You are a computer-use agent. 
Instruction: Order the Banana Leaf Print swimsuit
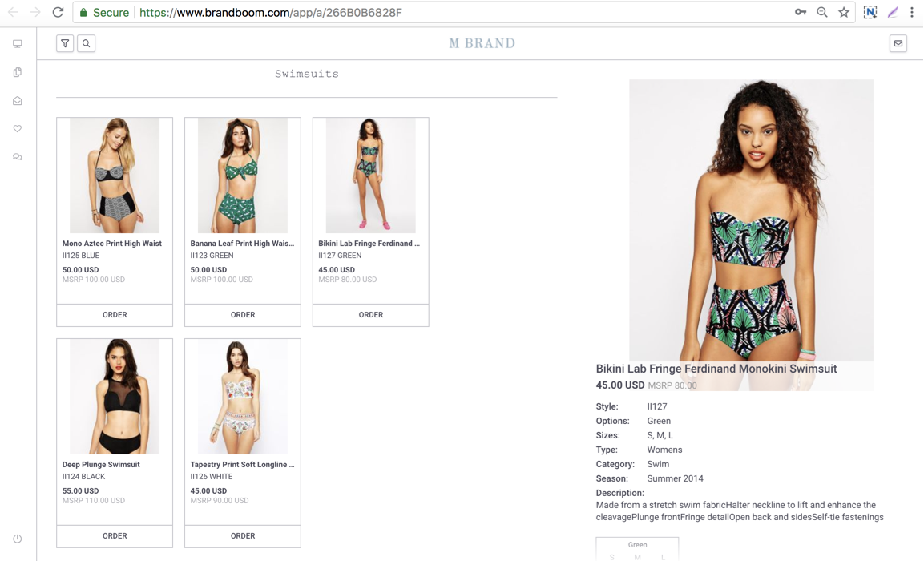[x=243, y=315]
